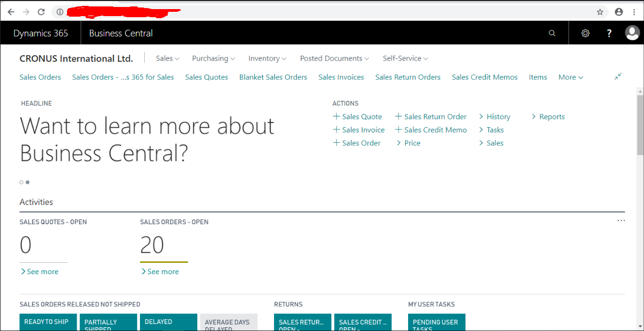Click the Business Central title
The height and width of the screenshot is (331, 644).
(x=121, y=33)
